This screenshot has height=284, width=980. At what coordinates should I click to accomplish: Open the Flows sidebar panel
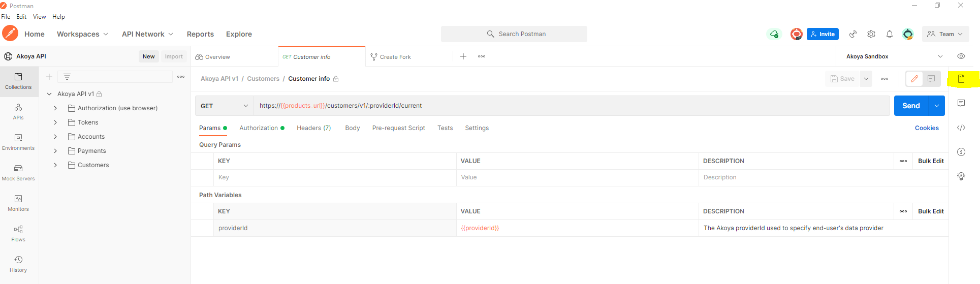coord(18,233)
